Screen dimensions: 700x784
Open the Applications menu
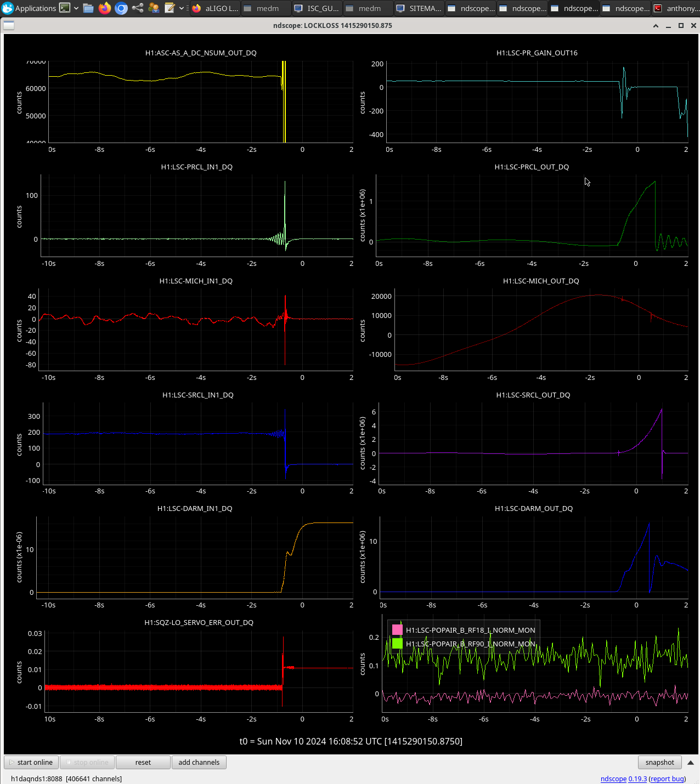click(29, 8)
